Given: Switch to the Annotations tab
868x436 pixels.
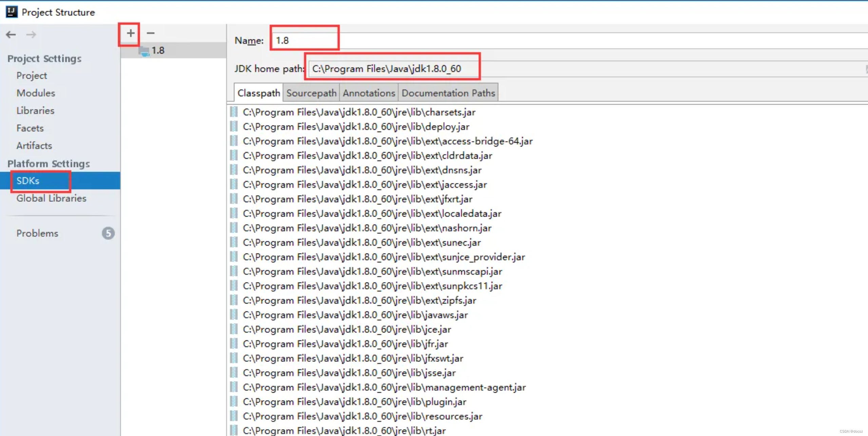Looking at the screenshot, I should (369, 93).
